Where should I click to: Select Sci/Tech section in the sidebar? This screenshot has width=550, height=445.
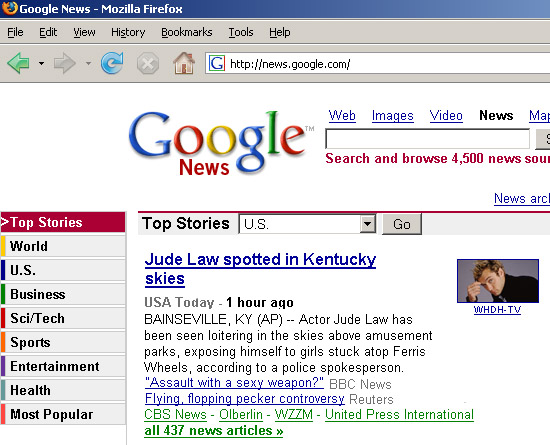(x=63, y=318)
